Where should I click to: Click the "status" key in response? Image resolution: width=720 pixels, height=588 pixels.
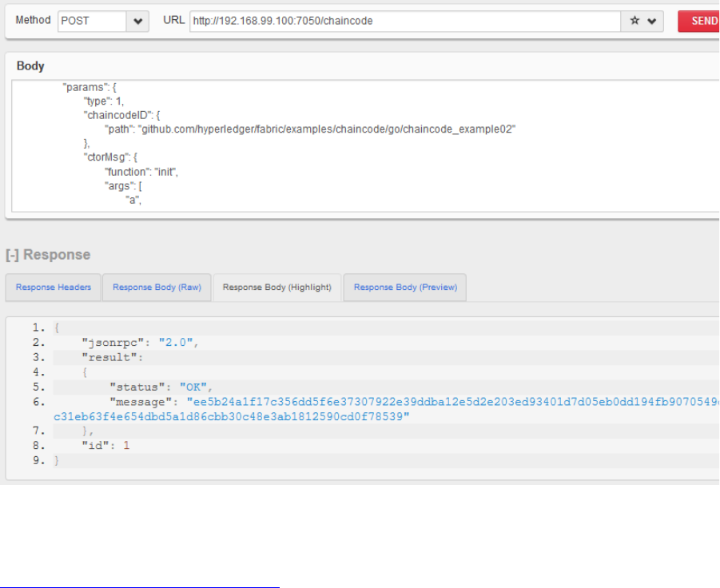point(137,387)
